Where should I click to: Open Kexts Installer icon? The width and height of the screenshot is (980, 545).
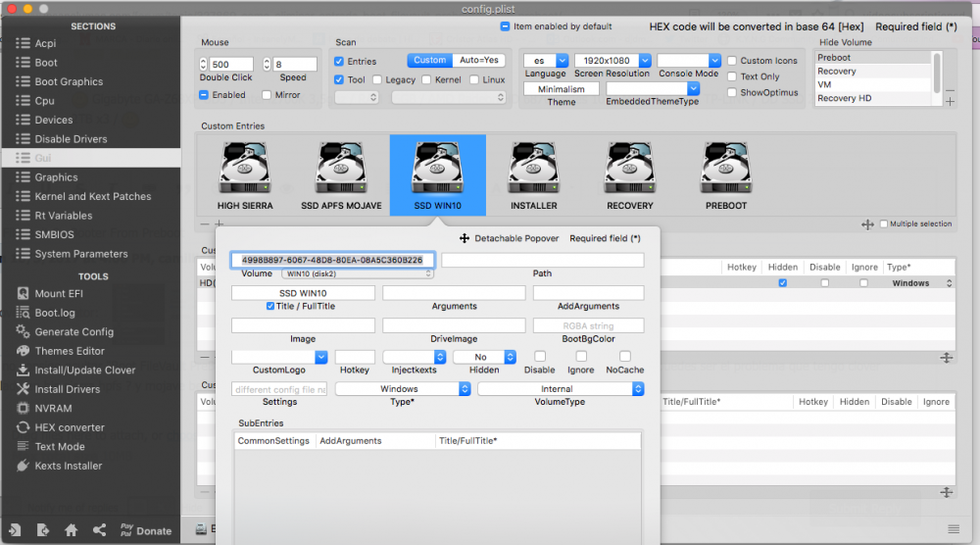pyautogui.click(x=23, y=466)
